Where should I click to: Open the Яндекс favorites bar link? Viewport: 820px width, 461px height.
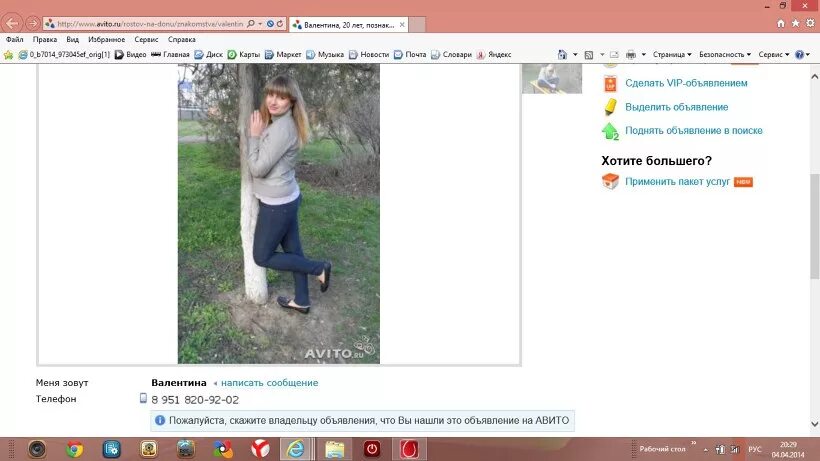tap(494, 54)
